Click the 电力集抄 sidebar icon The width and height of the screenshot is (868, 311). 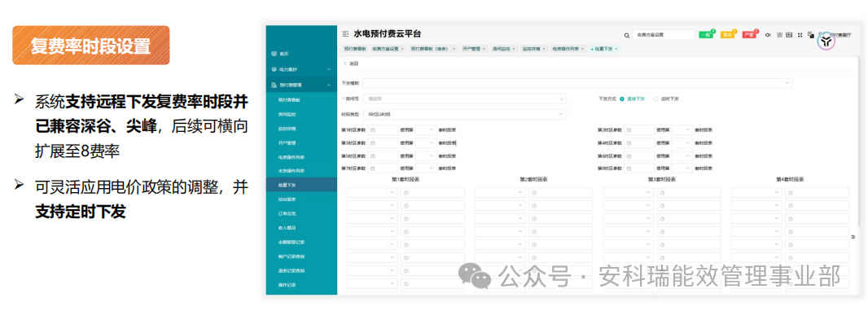point(274,70)
